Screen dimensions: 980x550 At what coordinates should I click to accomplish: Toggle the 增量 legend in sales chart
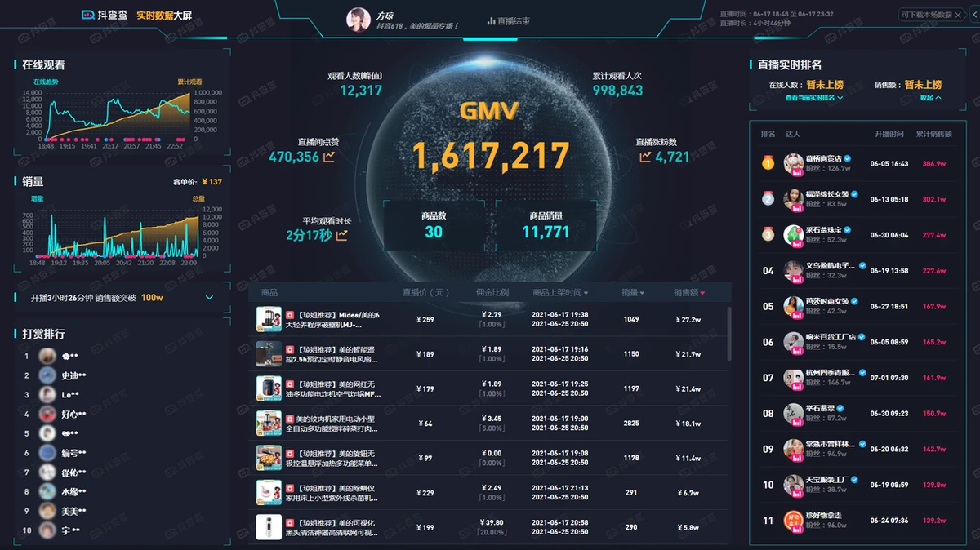click(x=38, y=198)
